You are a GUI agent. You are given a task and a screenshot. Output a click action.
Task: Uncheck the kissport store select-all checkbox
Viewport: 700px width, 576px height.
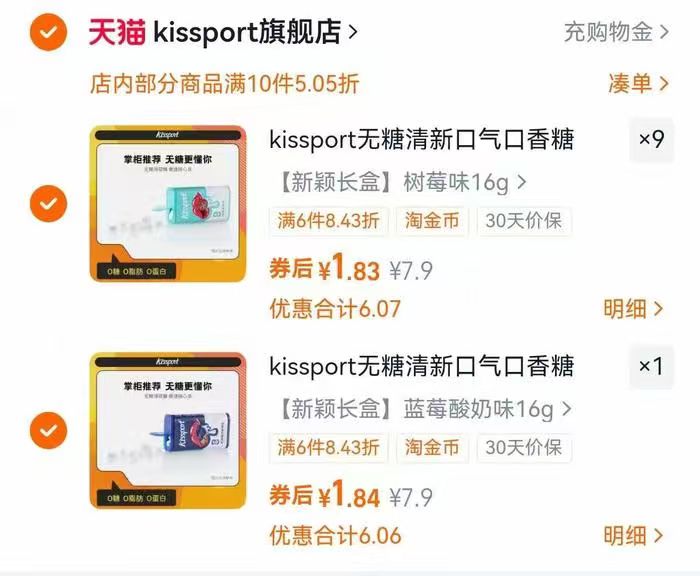(x=48, y=32)
